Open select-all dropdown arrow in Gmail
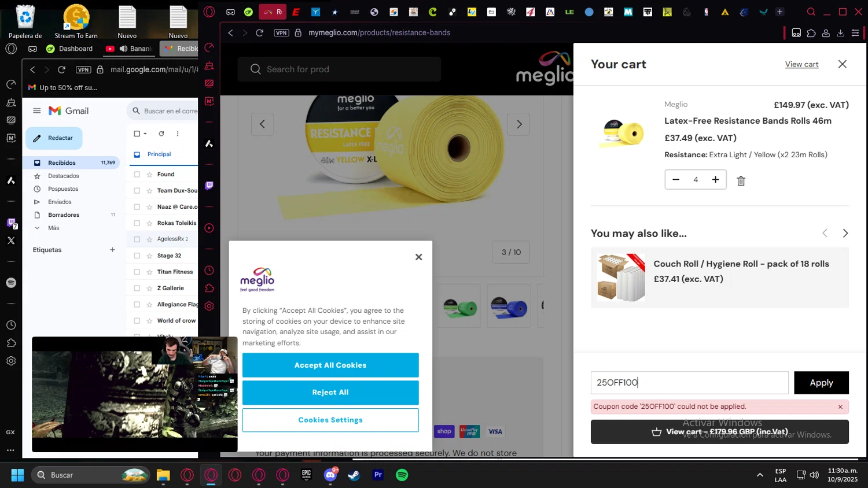Image resolution: width=868 pixels, height=488 pixels. pos(145,134)
